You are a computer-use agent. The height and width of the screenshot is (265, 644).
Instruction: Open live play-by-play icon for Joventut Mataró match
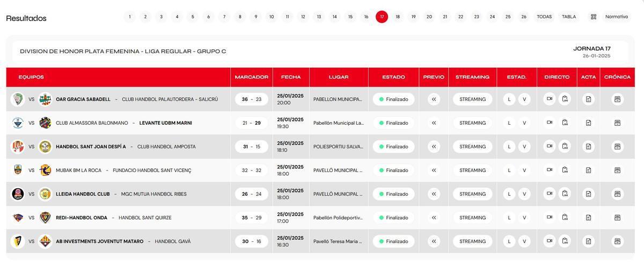pyautogui.click(x=565, y=241)
